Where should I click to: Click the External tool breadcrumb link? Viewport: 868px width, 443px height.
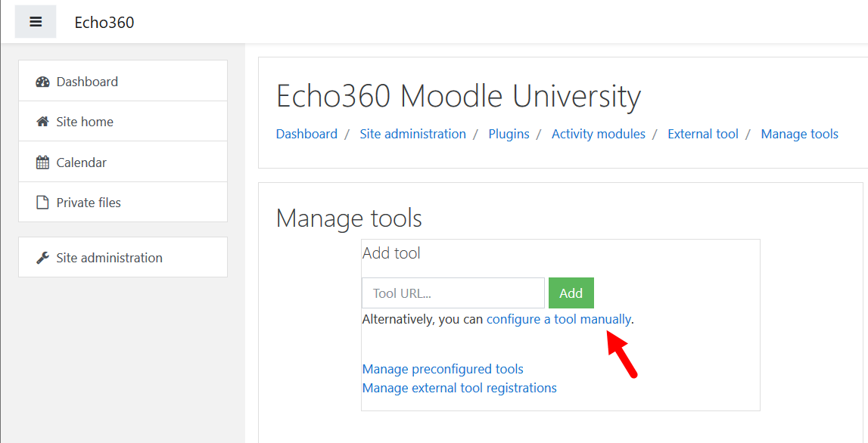point(703,134)
